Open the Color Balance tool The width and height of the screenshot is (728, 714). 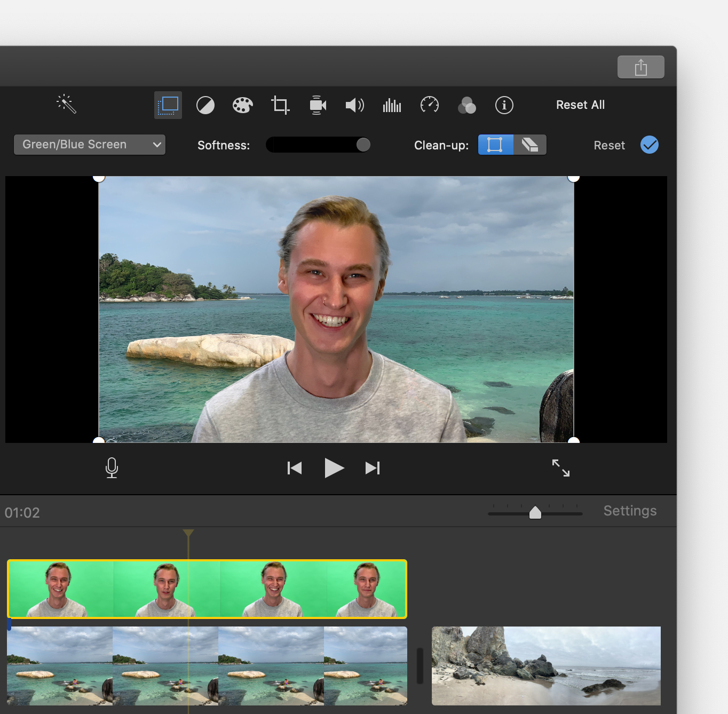pos(205,105)
